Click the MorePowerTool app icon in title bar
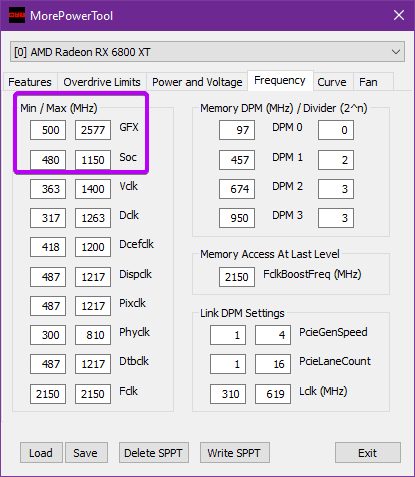This screenshot has width=415, height=477. click(x=17, y=15)
